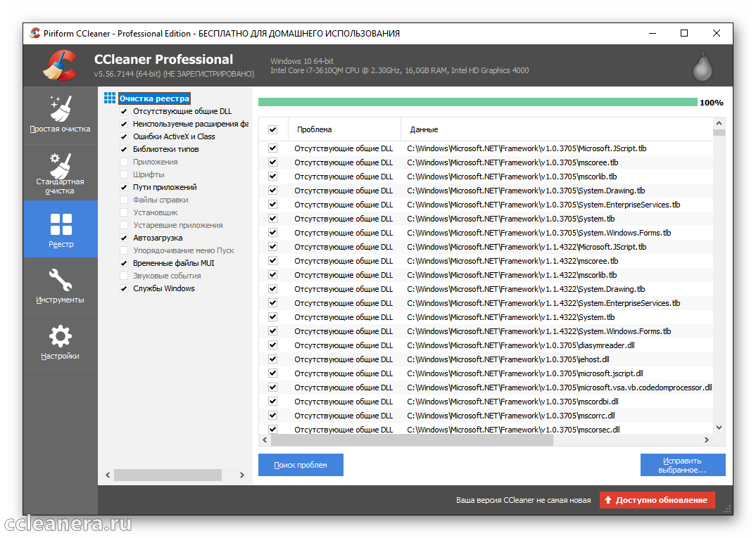The height and width of the screenshot is (538, 756).
Task: Uncheck row with v1.1.4322\mscorlib.tlb
Action: click(x=273, y=275)
